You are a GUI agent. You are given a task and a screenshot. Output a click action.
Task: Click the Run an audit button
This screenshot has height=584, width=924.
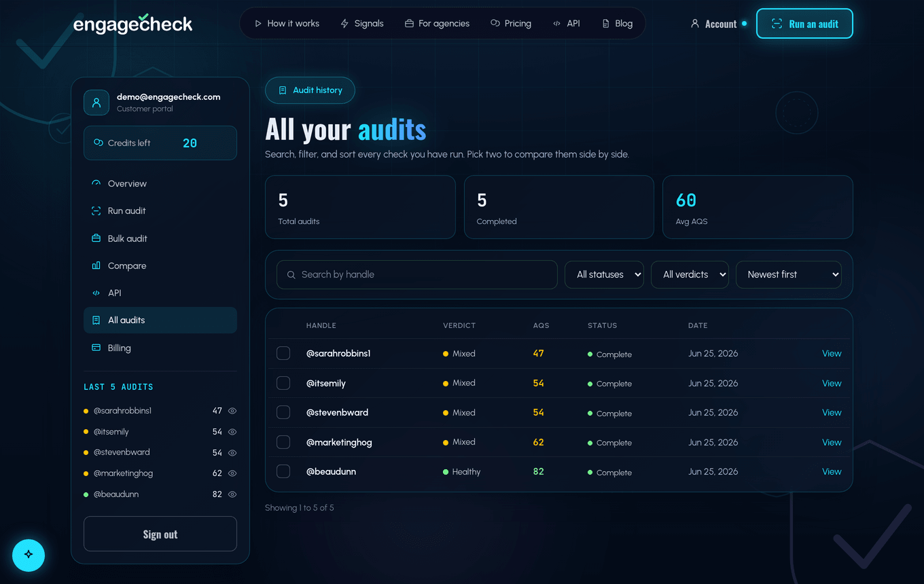(x=804, y=24)
